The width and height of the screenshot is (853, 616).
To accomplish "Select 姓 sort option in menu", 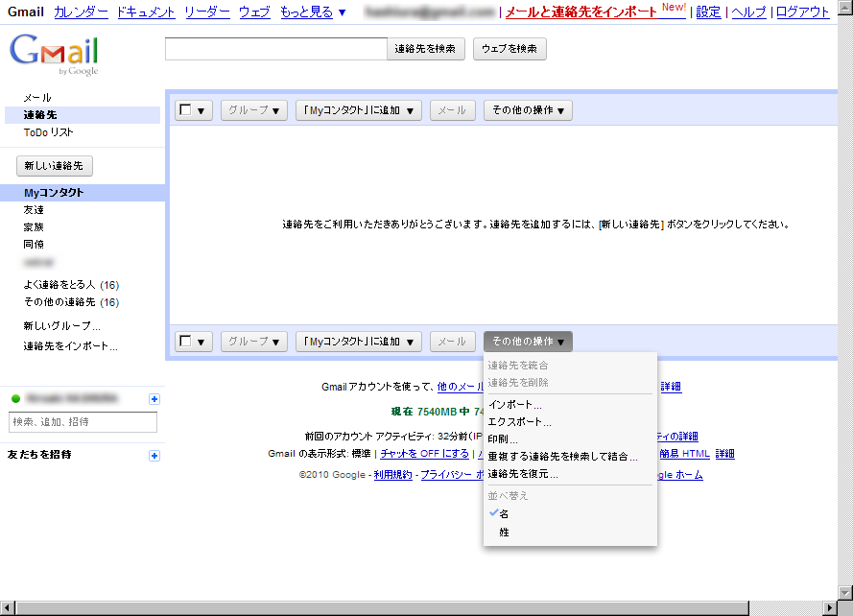I will point(504,532).
